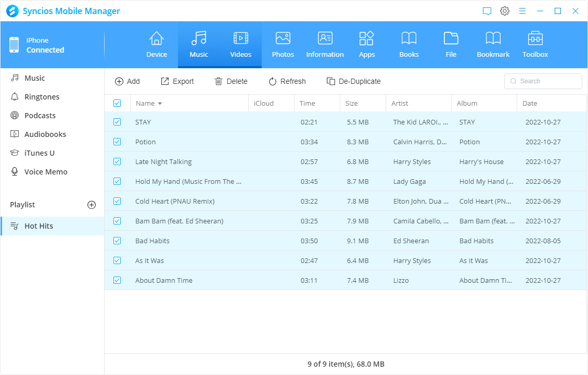The width and height of the screenshot is (588, 375).
Task: Click the Time column header
Action: (x=317, y=103)
